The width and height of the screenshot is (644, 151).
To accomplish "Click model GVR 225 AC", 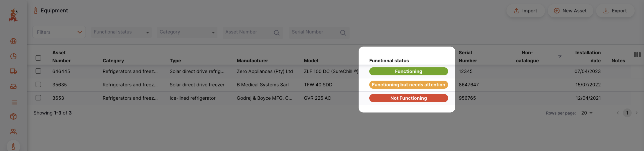I will pyautogui.click(x=317, y=98).
